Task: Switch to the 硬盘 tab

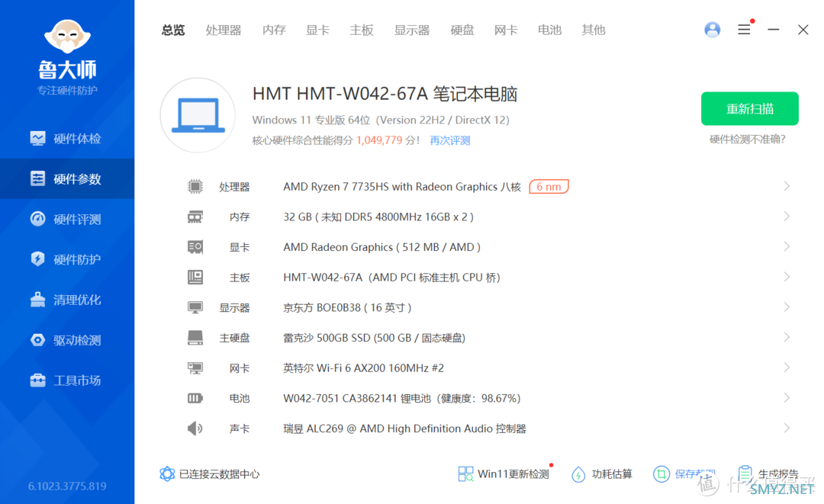Action: pyautogui.click(x=462, y=30)
